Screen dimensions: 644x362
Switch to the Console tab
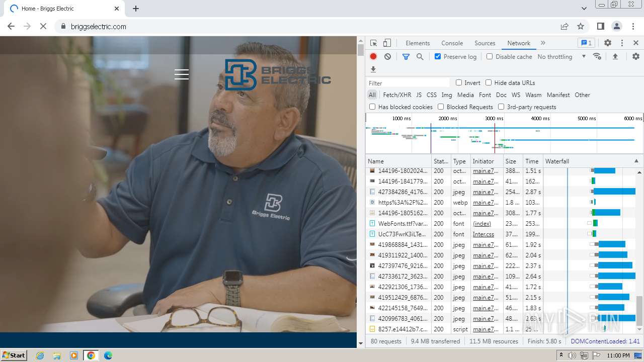(452, 43)
